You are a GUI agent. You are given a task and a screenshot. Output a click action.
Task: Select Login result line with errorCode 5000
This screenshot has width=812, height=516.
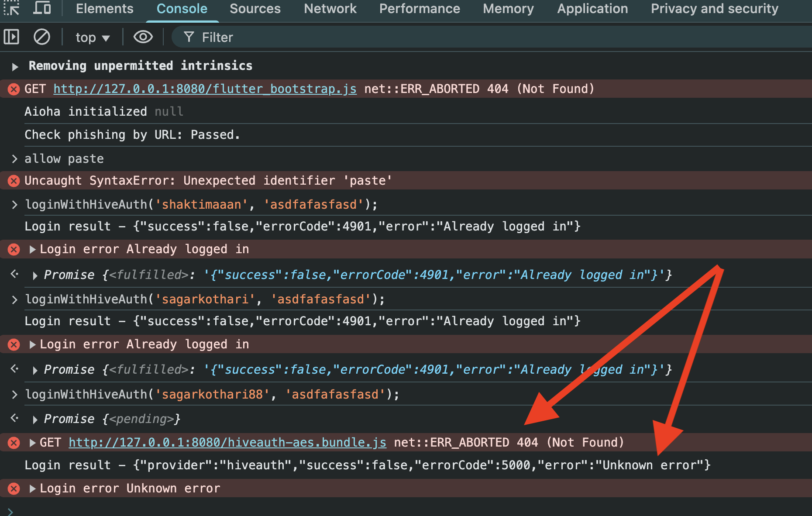click(368, 465)
